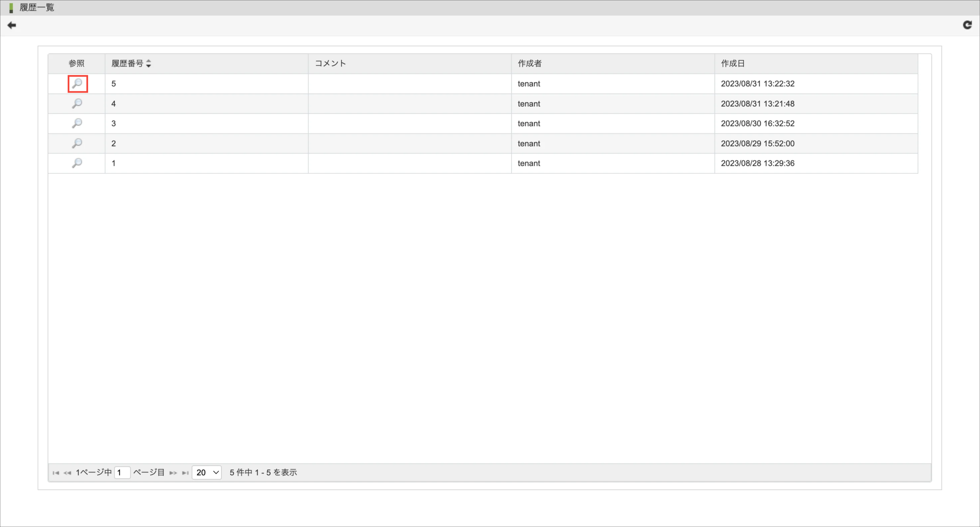The image size is (980, 527).
Task: Open reference magnifier for history number 3
Action: tap(77, 123)
